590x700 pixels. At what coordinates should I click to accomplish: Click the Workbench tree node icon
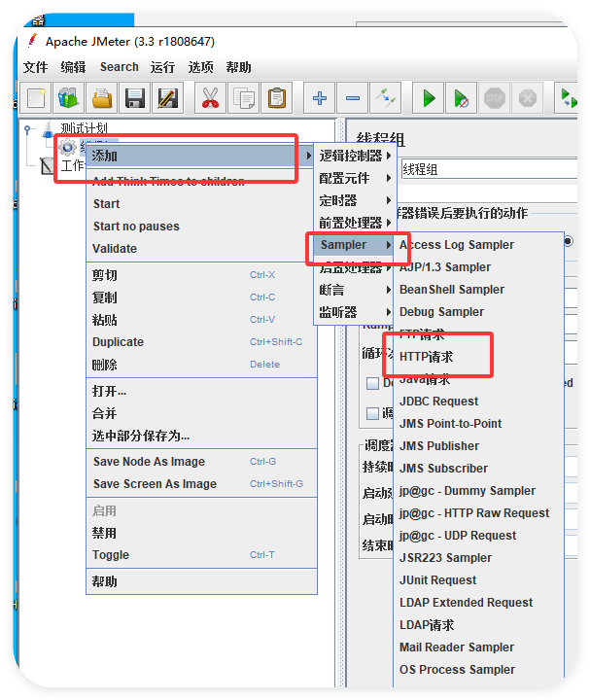tap(47, 165)
